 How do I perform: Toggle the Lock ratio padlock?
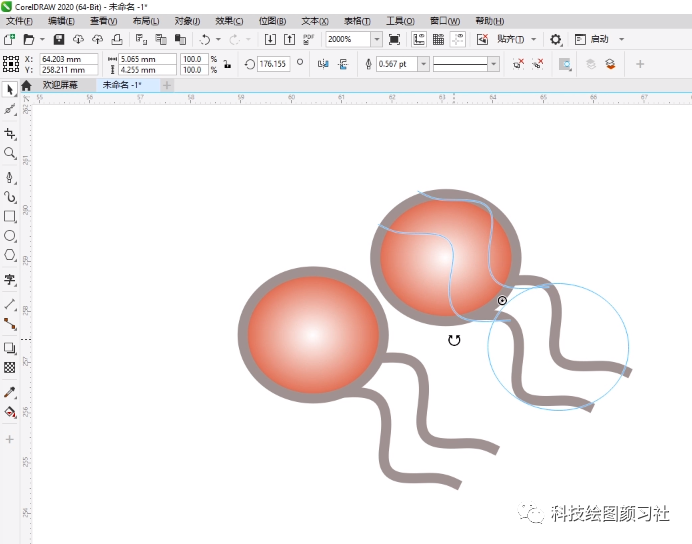point(227,64)
